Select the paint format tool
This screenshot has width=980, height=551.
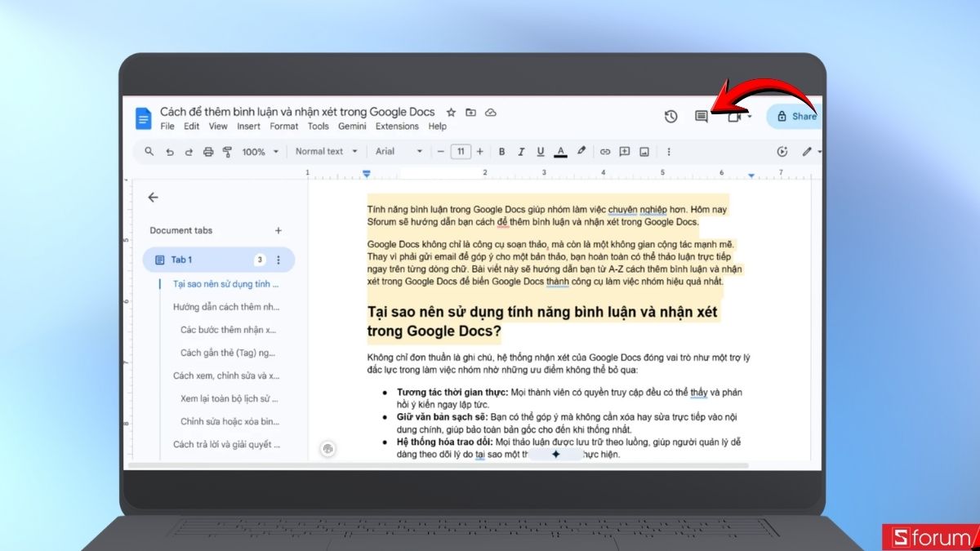227,151
